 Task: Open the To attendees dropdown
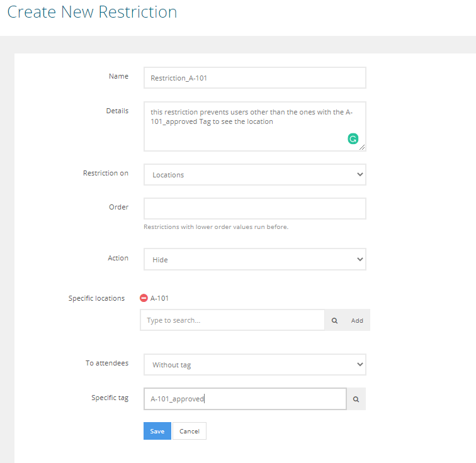point(254,365)
